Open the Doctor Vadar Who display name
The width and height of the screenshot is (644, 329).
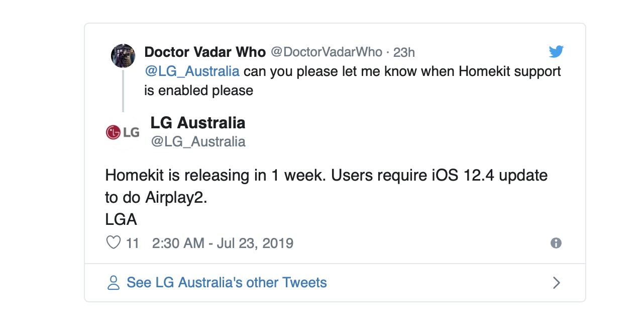click(205, 52)
